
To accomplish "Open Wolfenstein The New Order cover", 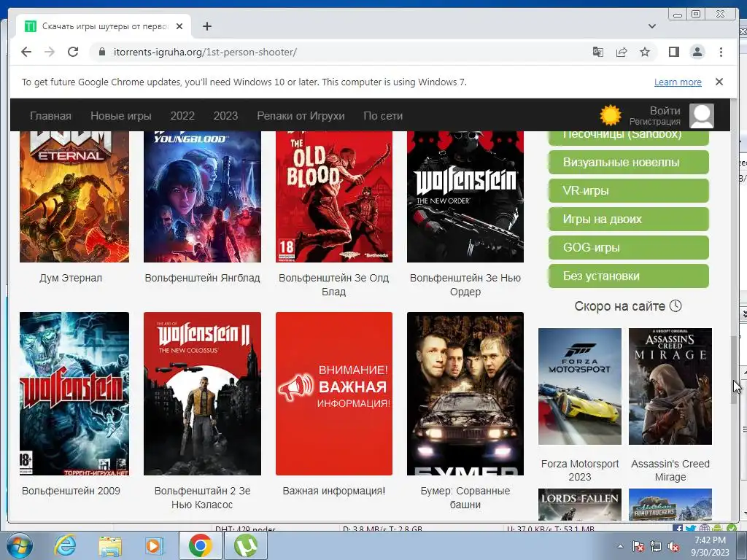I will tap(465, 197).
